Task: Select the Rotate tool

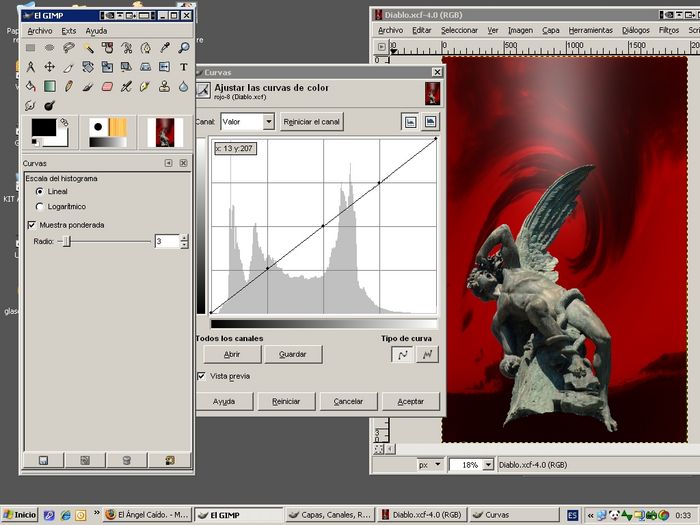Action: [x=88, y=67]
